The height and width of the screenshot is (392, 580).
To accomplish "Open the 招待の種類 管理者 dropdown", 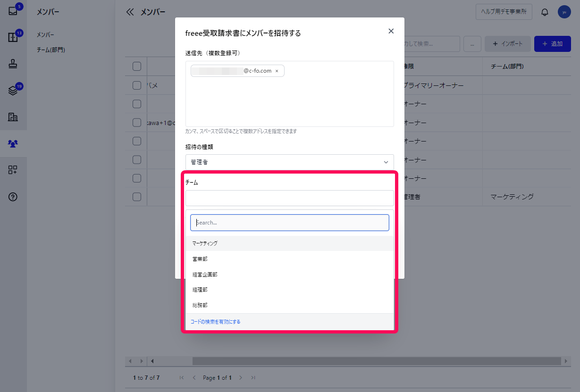I will coord(290,162).
